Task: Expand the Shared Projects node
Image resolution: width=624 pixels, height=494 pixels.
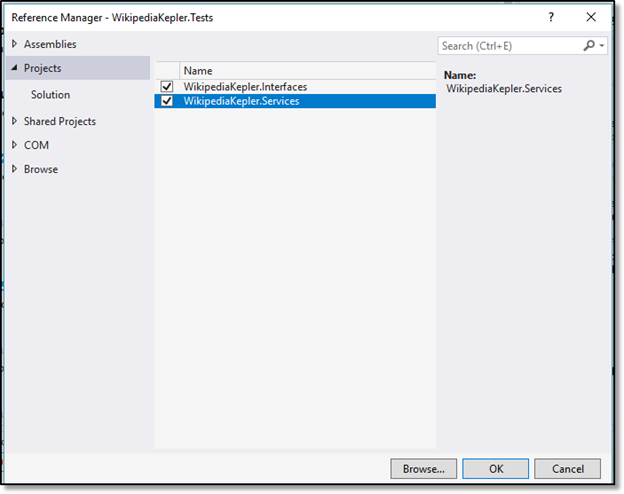Action: click(x=14, y=121)
